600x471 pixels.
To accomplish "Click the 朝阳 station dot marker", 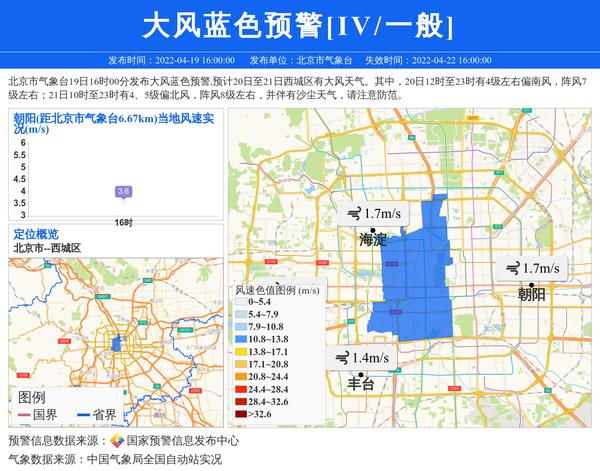I will click(531, 285).
